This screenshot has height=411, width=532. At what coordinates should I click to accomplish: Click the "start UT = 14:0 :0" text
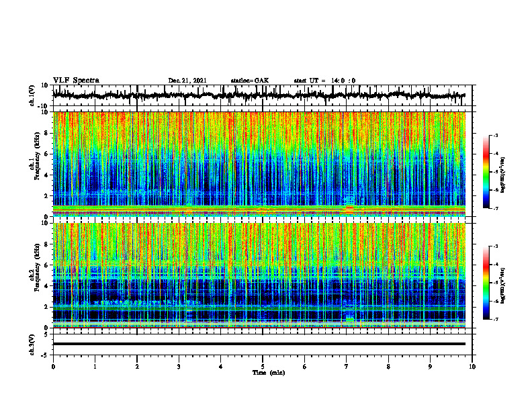coord(324,81)
